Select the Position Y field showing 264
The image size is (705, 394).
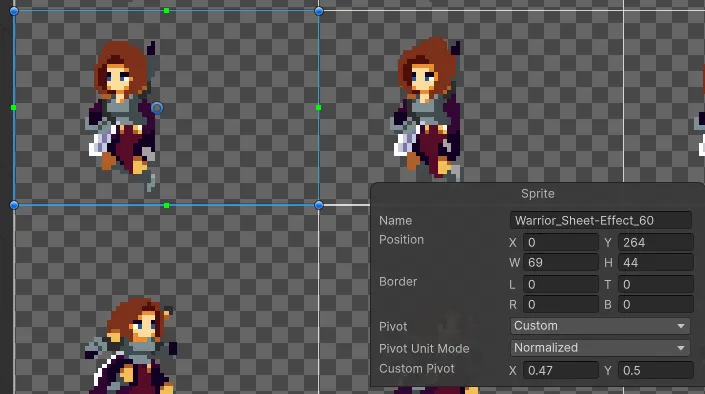pos(656,242)
